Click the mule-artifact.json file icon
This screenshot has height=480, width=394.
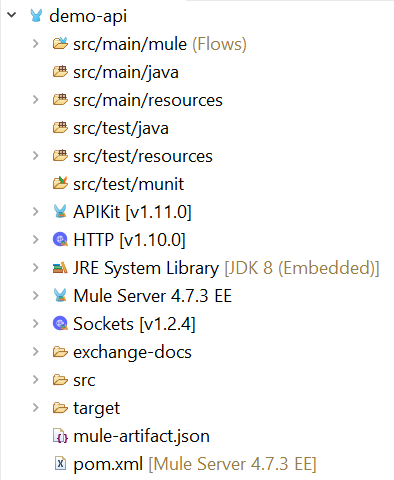tap(60, 436)
